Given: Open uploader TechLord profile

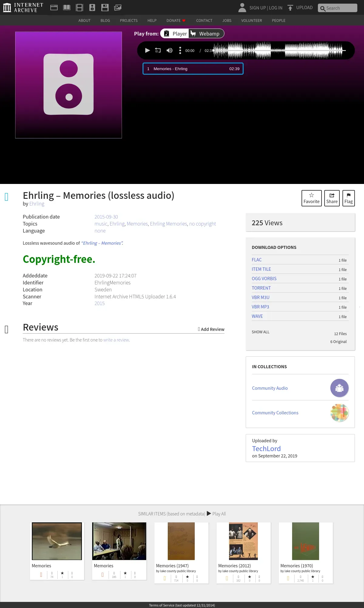Looking at the screenshot, I should tap(266, 449).
